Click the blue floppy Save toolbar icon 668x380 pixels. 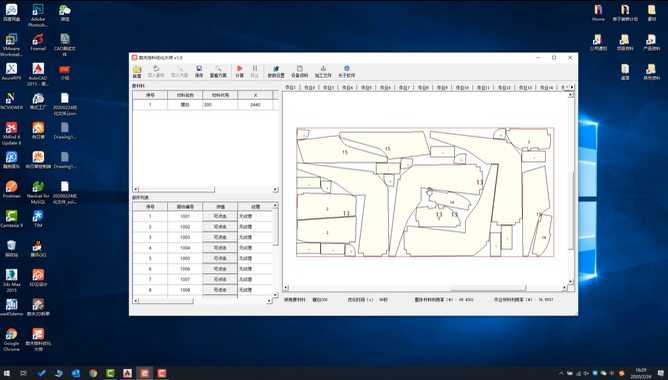click(199, 71)
